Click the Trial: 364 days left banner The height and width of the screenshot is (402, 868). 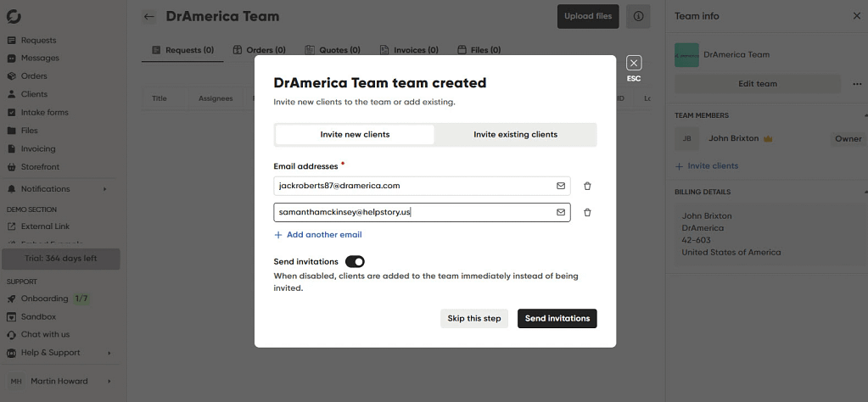point(61,259)
